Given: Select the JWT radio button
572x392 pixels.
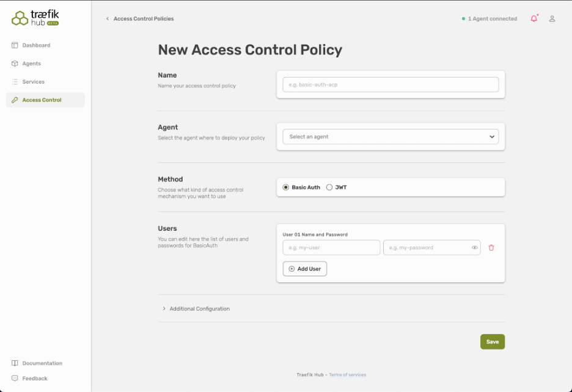Looking at the screenshot, I should (x=329, y=187).
